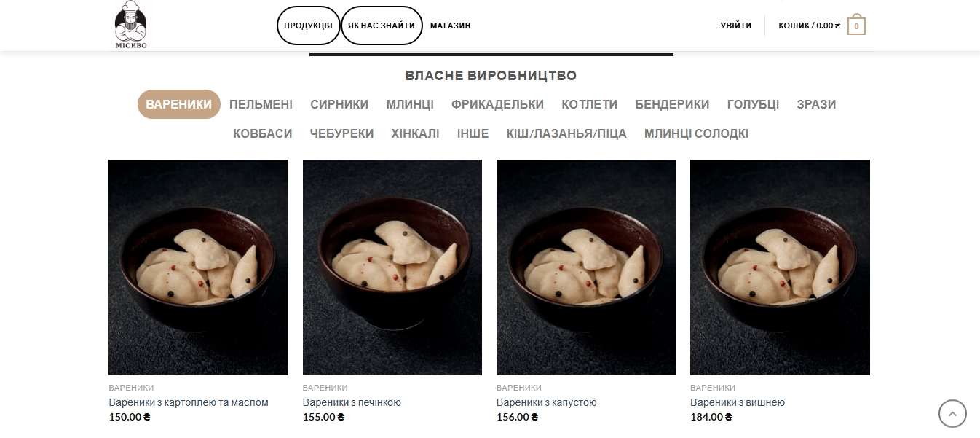This screenshot has width=980, height=438.
Task: Show the Фрикадельки category
Action: [x=497, y=104]
